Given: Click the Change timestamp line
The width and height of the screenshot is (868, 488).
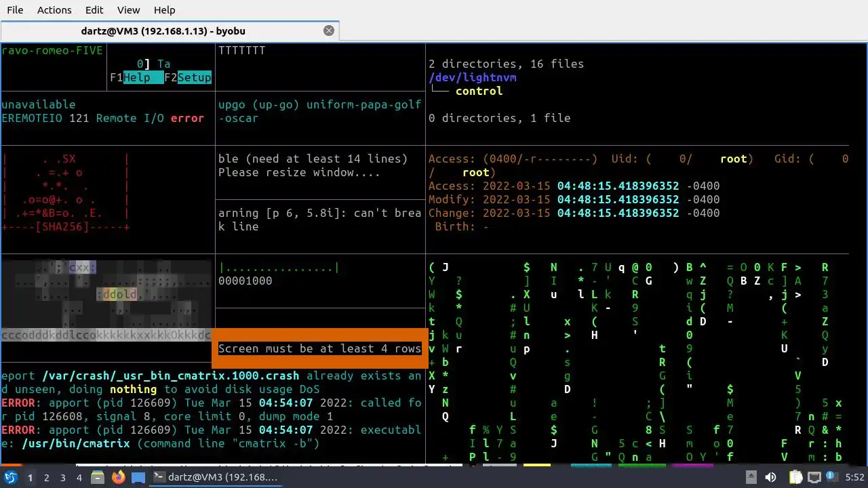Looking at the screenshot, I should (574, 213).
